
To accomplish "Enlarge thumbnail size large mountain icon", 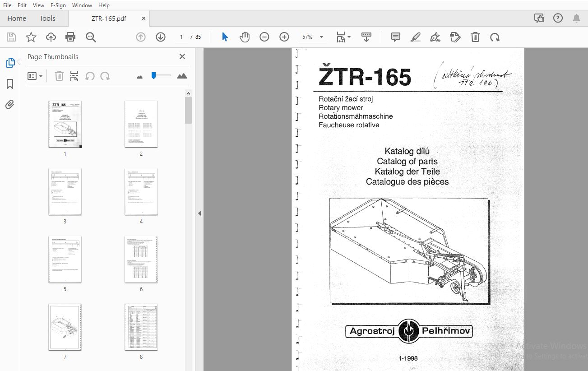I will click(182, 76).
